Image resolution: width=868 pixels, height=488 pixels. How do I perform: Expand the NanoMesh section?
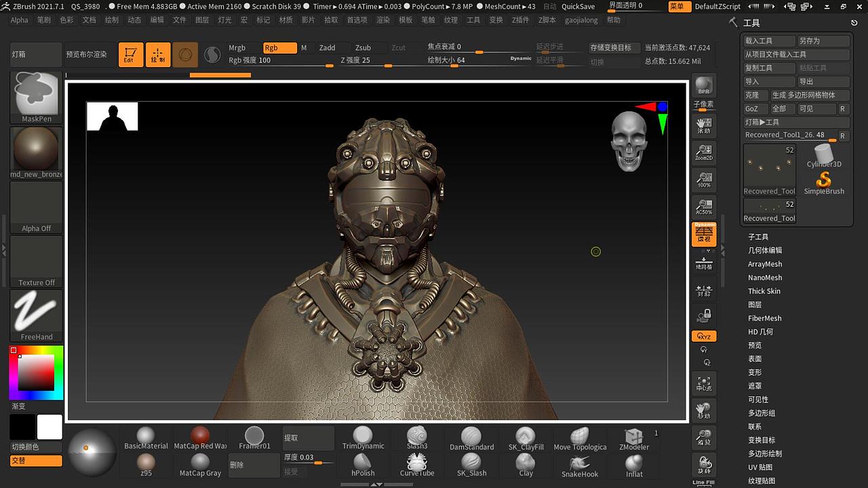pyautogui.click(x=765, y=278)
